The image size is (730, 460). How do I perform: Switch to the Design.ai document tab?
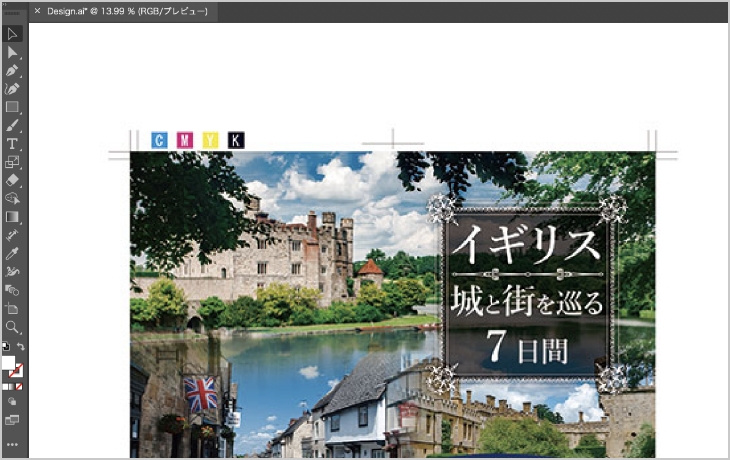point(123,11)
